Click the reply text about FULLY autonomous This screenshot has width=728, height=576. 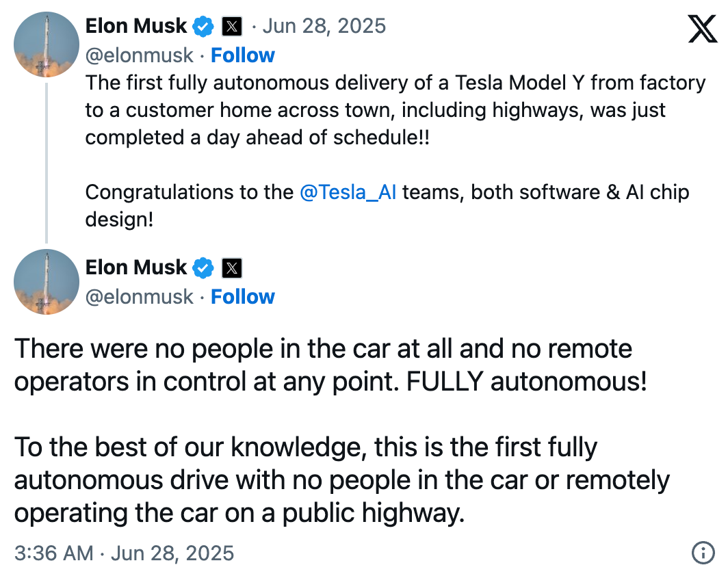(x=341, y=431)
